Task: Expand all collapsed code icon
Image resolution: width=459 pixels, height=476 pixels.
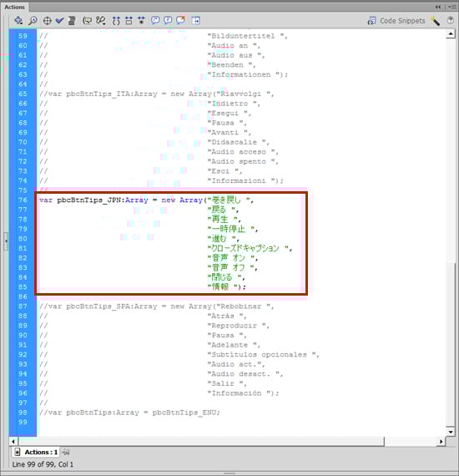Action: 141,21
